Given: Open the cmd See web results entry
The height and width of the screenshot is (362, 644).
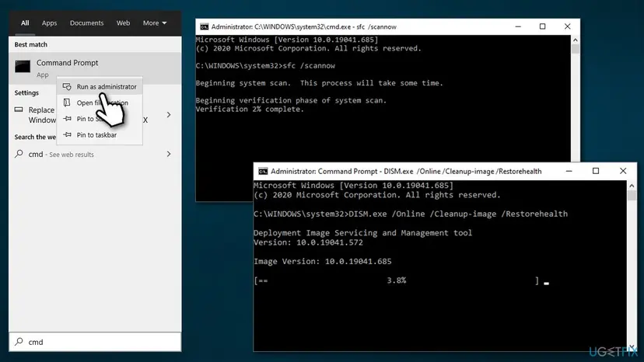Looking at the screenshot, I should click(x=95, y=155).
